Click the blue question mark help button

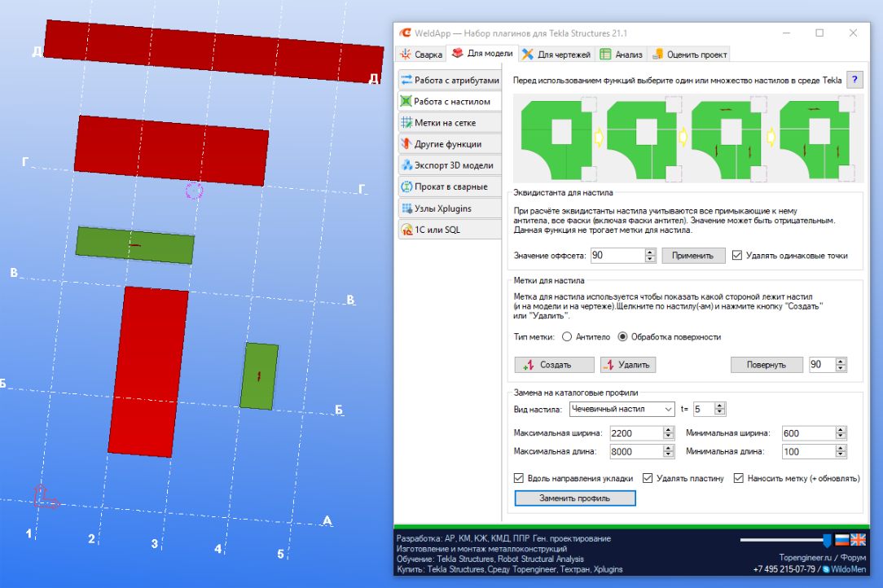click(x=854, y=80)
